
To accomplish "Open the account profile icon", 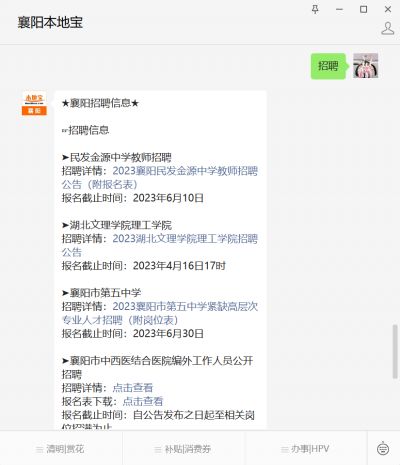I will click(388, 29).
